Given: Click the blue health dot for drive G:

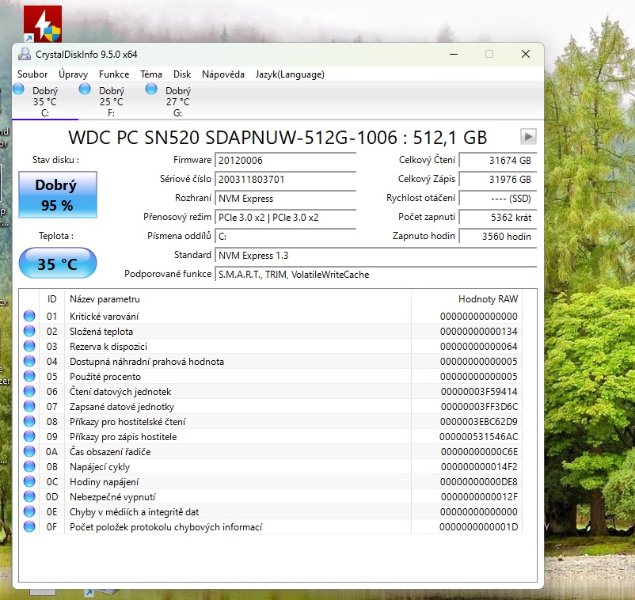Looking at the screenshot, I should (151, 89).
